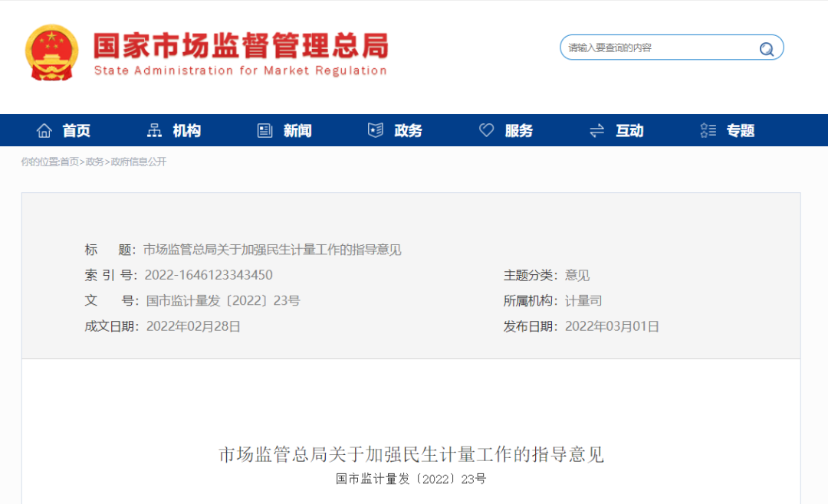Open the 新闻 navigation menu item
Viewport: 828px width, 504px height.
tap(297, 130)
